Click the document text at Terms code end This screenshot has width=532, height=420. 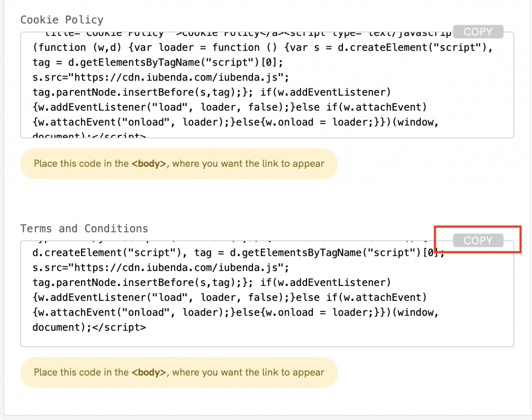click(55, 327)
